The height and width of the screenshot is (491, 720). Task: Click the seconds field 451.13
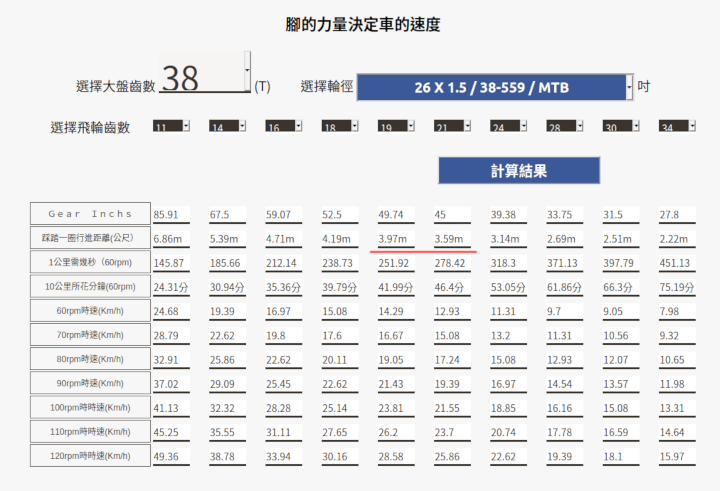[677, 264]
